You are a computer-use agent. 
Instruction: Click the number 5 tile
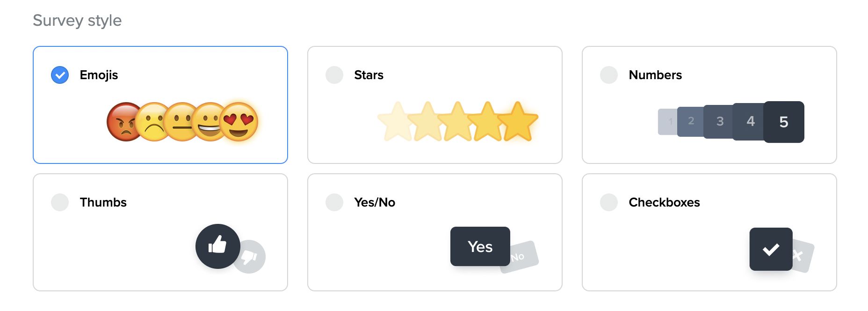[784, 122]
